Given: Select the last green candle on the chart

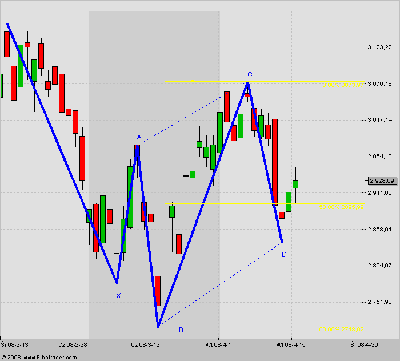Looking at the screenshot, I should click(x=295, y=184).
